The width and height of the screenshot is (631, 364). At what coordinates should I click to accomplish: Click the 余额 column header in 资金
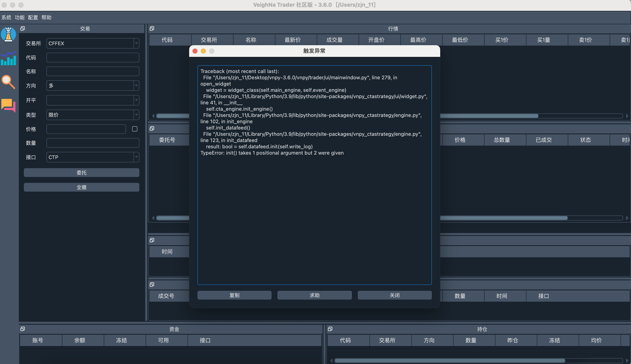click(x=80, y=340)
